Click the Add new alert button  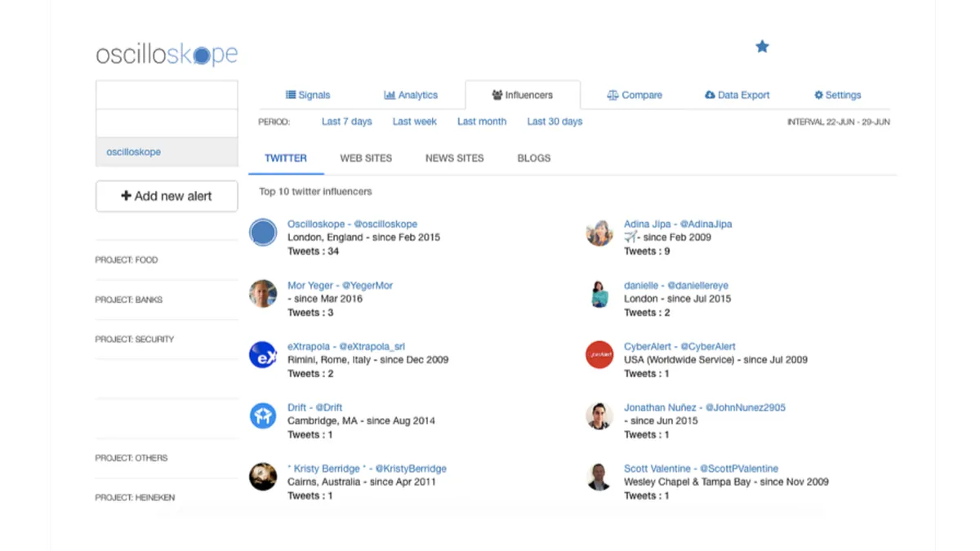(x=167, y=196)
